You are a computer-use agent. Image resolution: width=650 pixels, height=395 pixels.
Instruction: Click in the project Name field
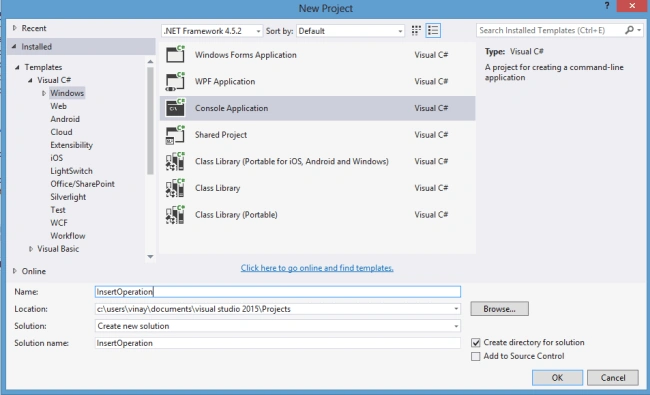(x=278, y=292)
